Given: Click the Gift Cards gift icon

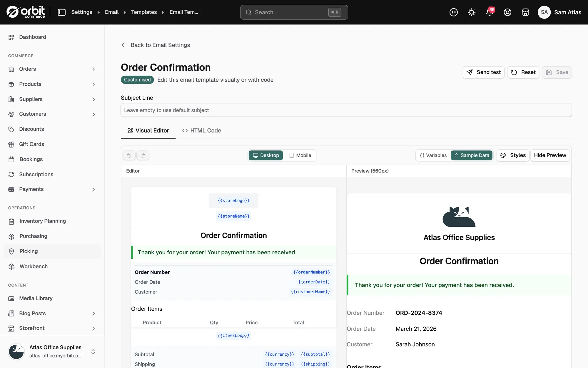Looking at the screenshot, I should coord(11,144).
